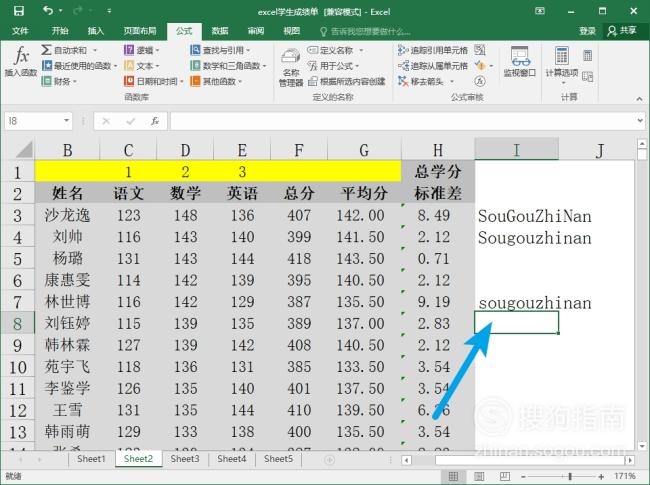Open Logical (逻辑) functions
Viewport: 650px width, 485px height.
[139, 50]
